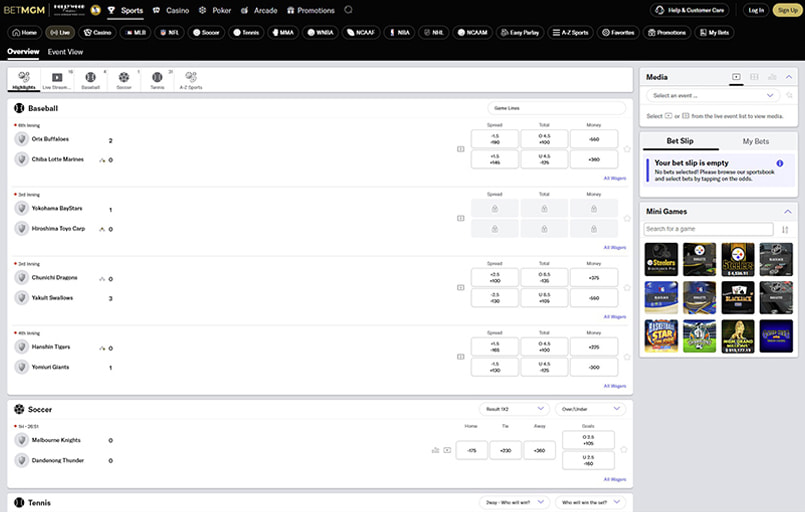Collapse the Mini Games panel
Viewport: 805px width, 512px height.
click(x=788, y=212)
